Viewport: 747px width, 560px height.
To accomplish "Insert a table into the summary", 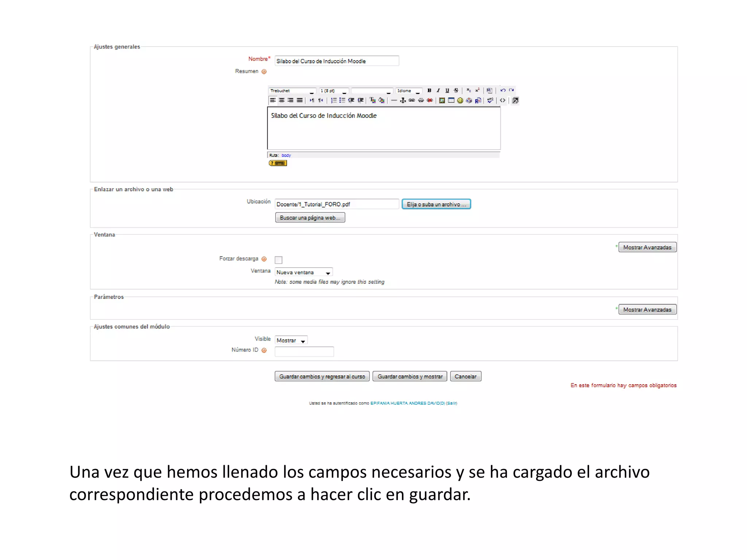I will tap(451, 100).
